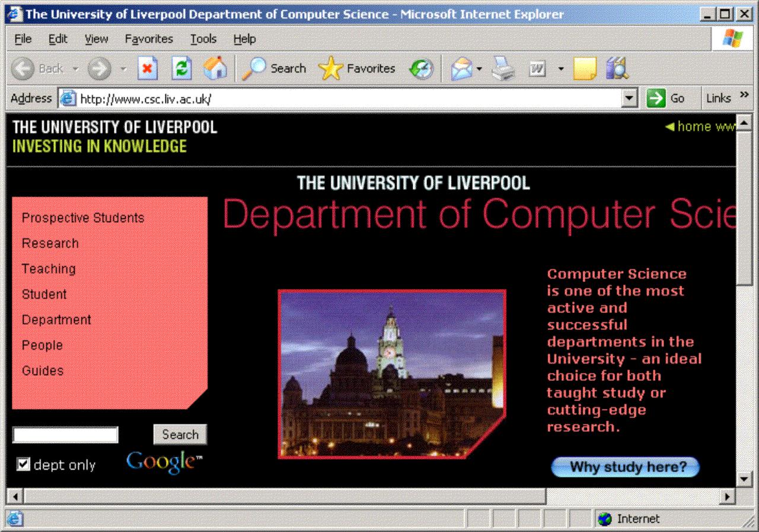The image size is (759, 532).
Task: Open the Help menu
Action: click(x=244, y=39)
